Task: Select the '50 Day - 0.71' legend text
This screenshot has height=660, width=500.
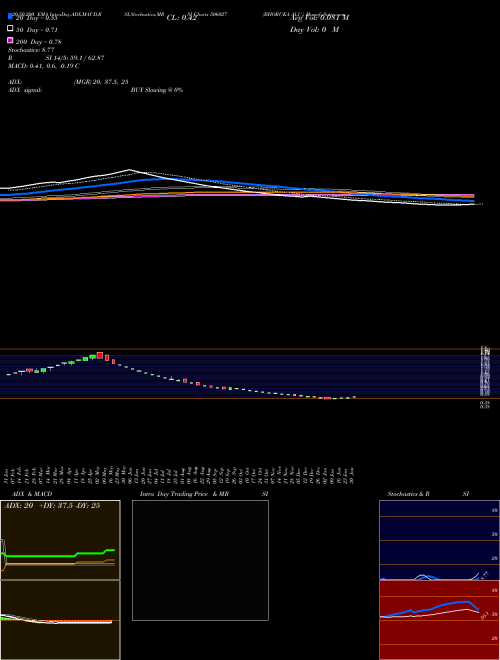Action: tap(37, 30)
